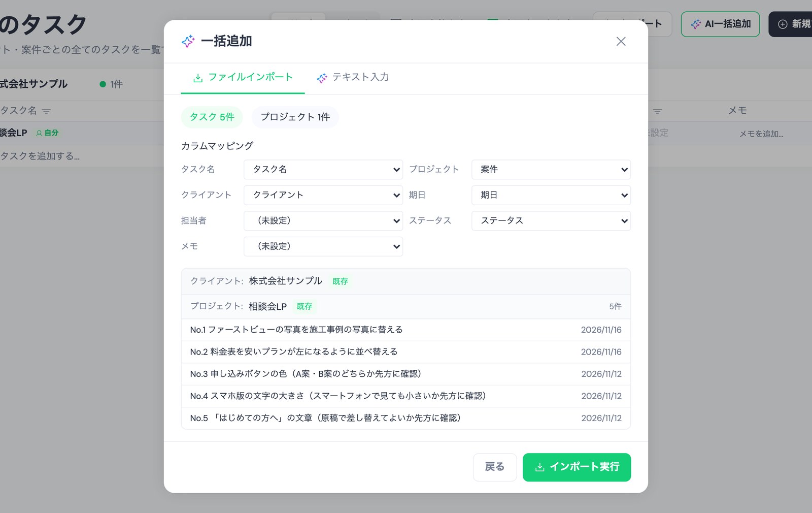Select row No.2 料金表を安いプラン task
Screen dimensions: 812x513
tap(405, 352)
